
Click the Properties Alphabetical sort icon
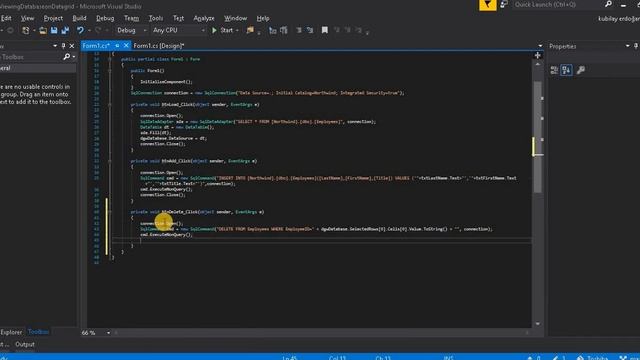[567, 70]
